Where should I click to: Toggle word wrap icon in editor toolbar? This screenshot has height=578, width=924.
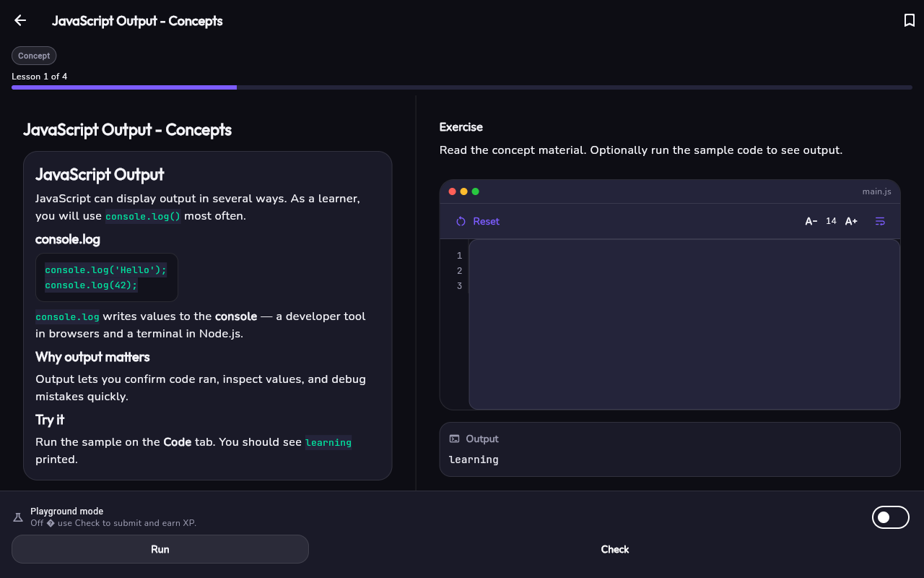click(x=880, y=221)
